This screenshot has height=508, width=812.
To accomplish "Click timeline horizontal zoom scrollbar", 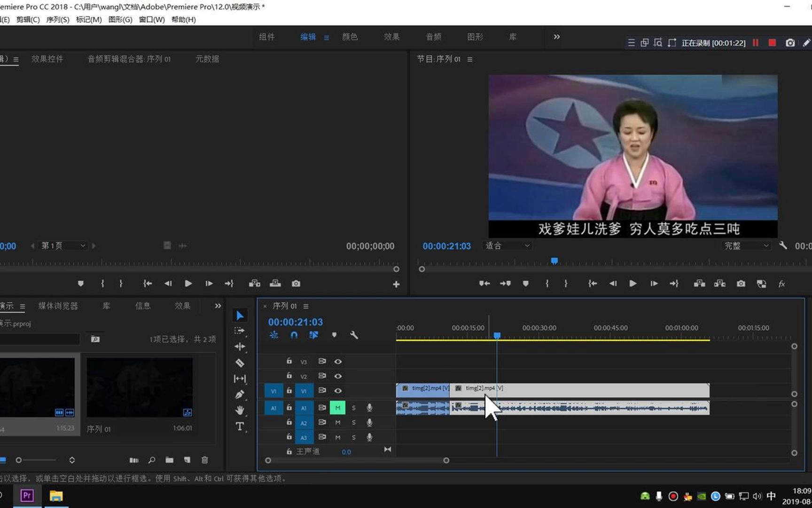I will 357,460.
